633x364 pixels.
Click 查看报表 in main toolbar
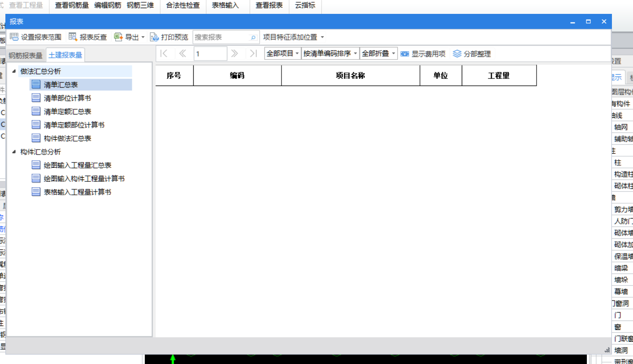[269, 6]
